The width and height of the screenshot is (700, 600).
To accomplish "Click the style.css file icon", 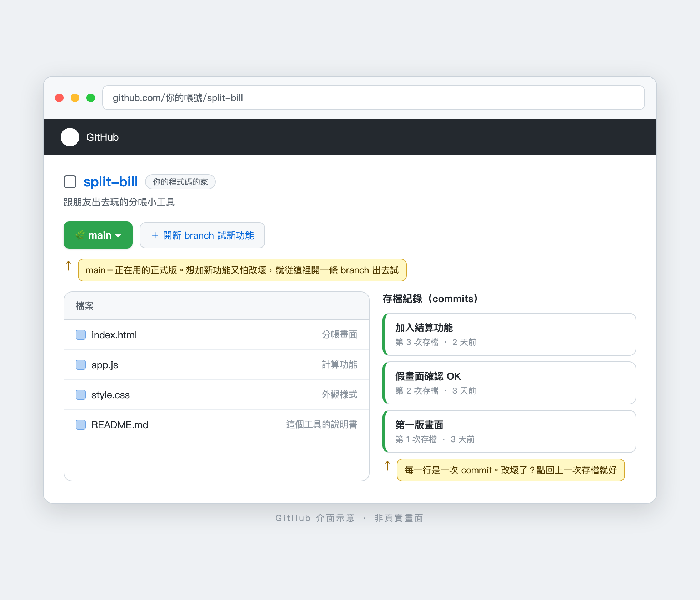I will (x=81, y=395).
